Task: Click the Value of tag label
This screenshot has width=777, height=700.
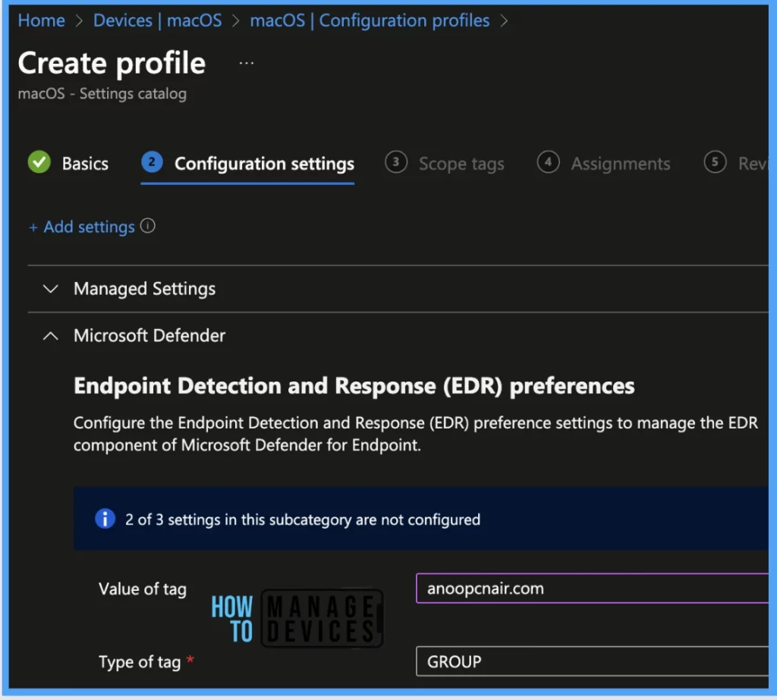Action: pyautogui.click(x=142, y=589)
